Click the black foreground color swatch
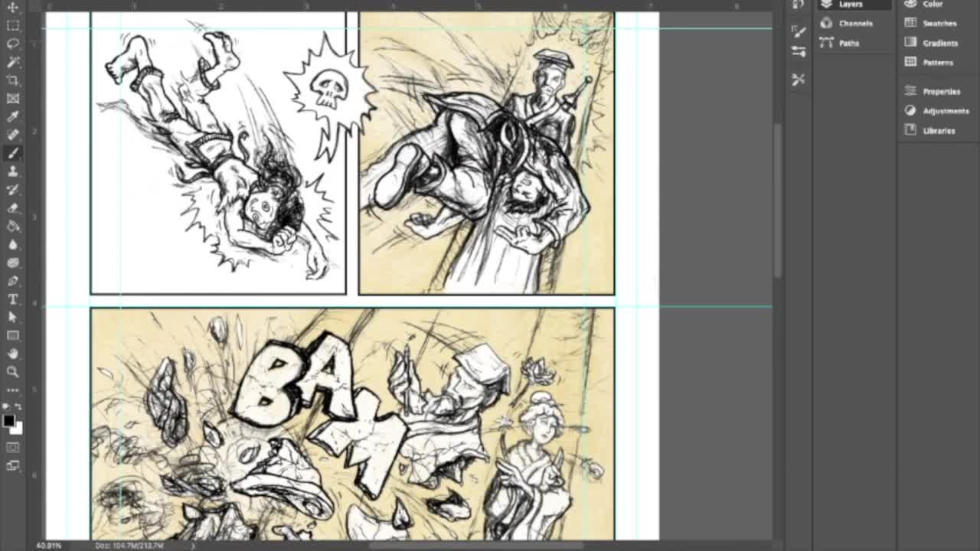Screen dimensions: 980x551 click(x=9, y=421)
